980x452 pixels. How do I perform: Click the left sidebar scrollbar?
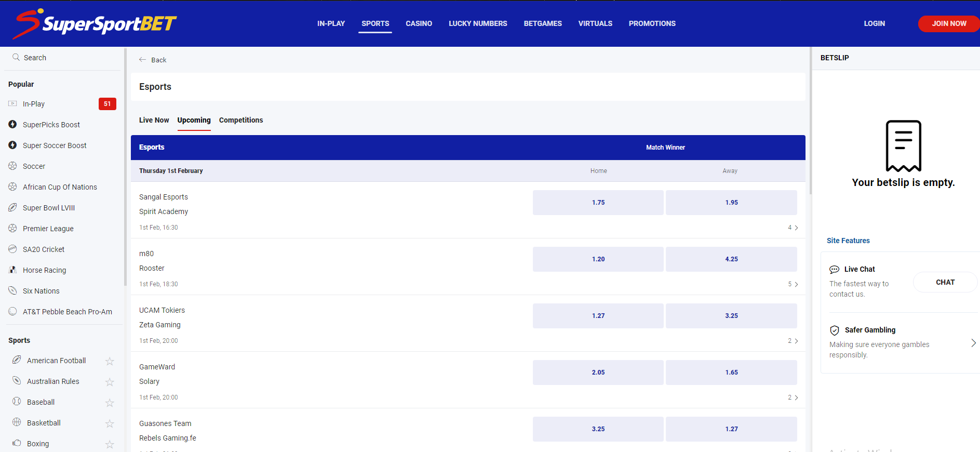click(x=125, y=166)
